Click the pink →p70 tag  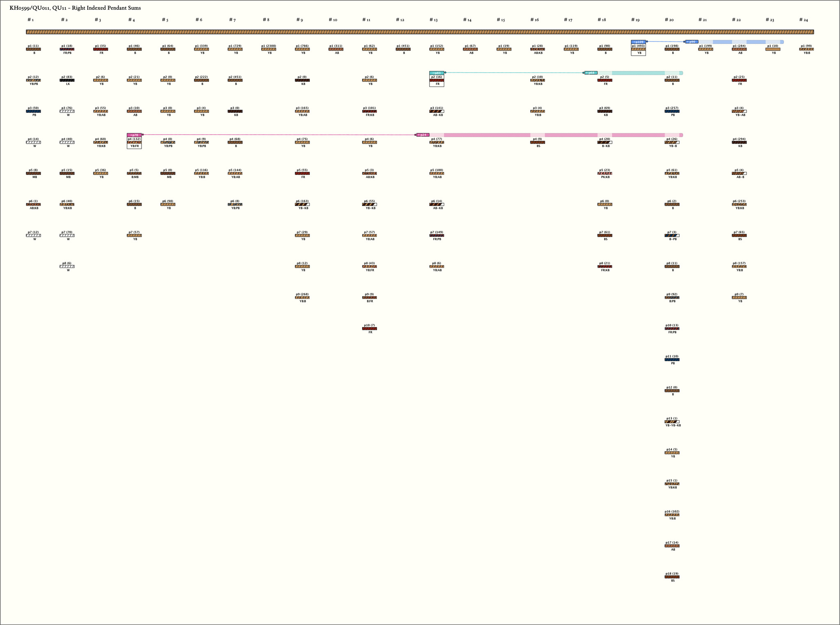click(134, 135)
